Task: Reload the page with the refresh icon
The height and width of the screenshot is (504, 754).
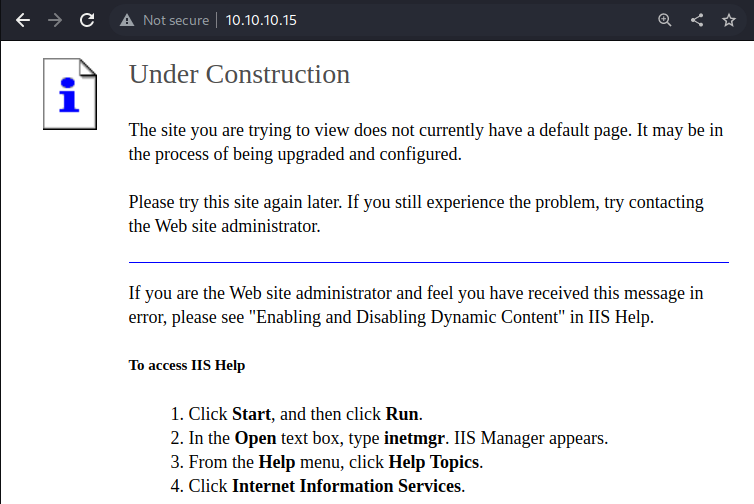Action: pyautogui.click(x=87, y=20)
